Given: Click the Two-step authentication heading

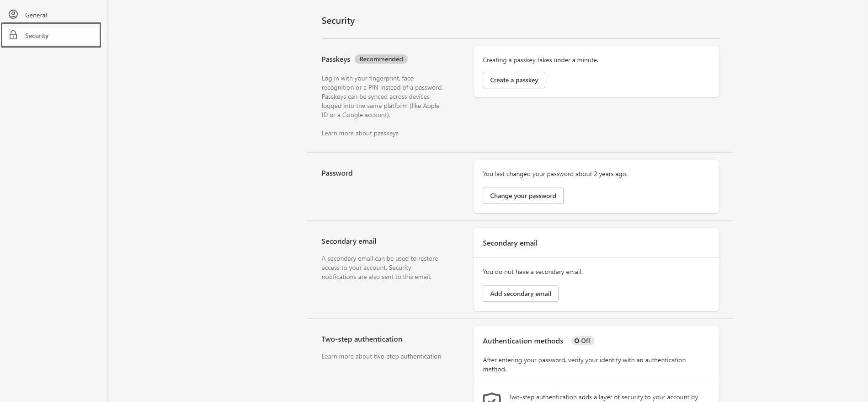Looking at the screenshot, I should (x=362, y=339).
